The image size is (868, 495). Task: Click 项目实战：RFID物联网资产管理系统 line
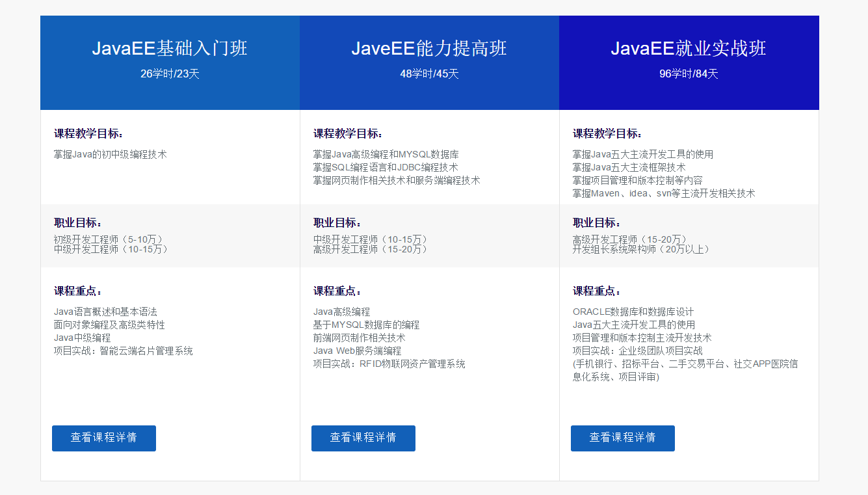[x=389, y=364]
